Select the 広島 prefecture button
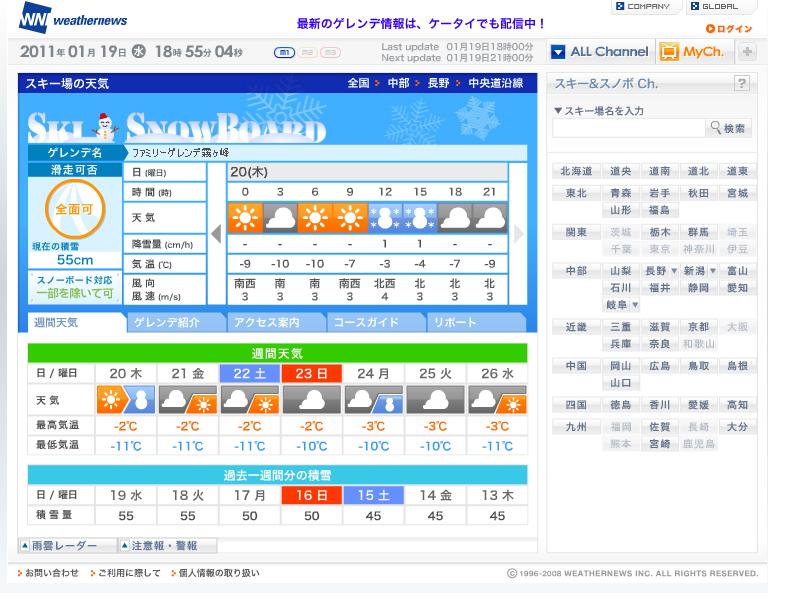This screenshot has height=600, width=800. (x=659, y=366)
